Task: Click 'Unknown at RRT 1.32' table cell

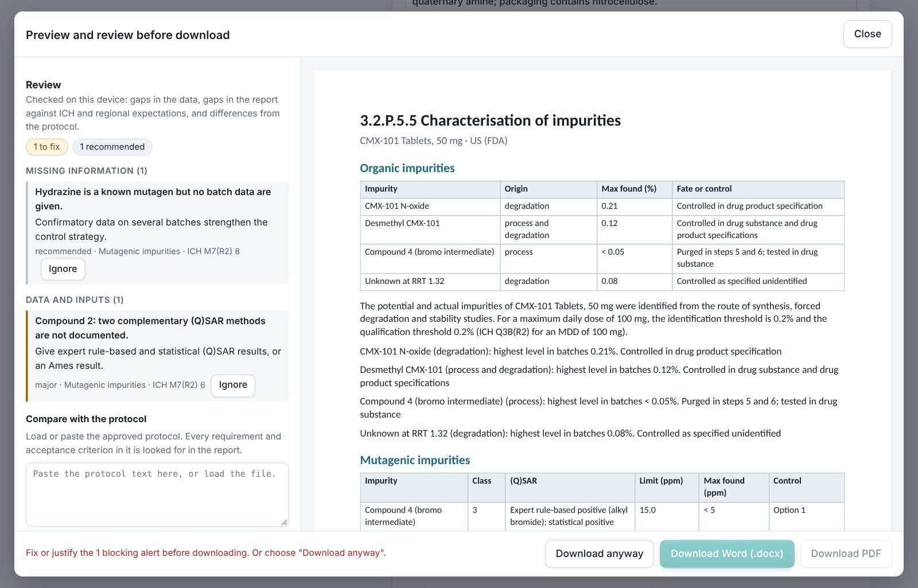Action: click(x=430, y=282)
